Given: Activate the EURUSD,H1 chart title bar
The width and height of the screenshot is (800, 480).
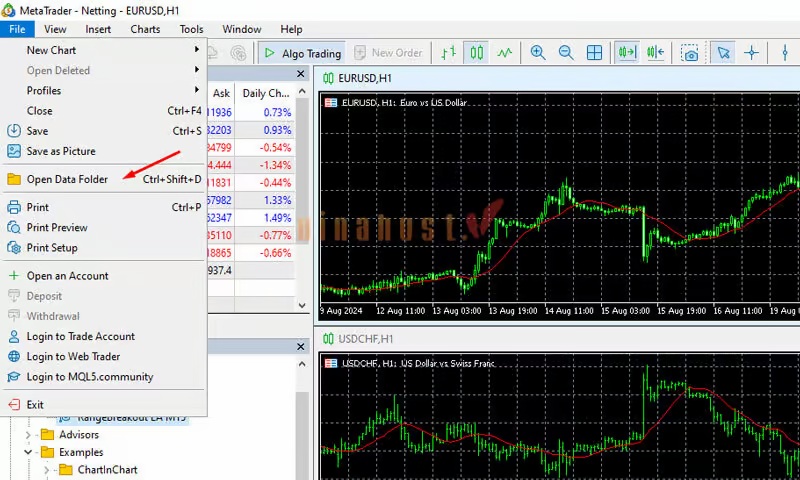Looking at the screenshot, I should pos(559,78).
